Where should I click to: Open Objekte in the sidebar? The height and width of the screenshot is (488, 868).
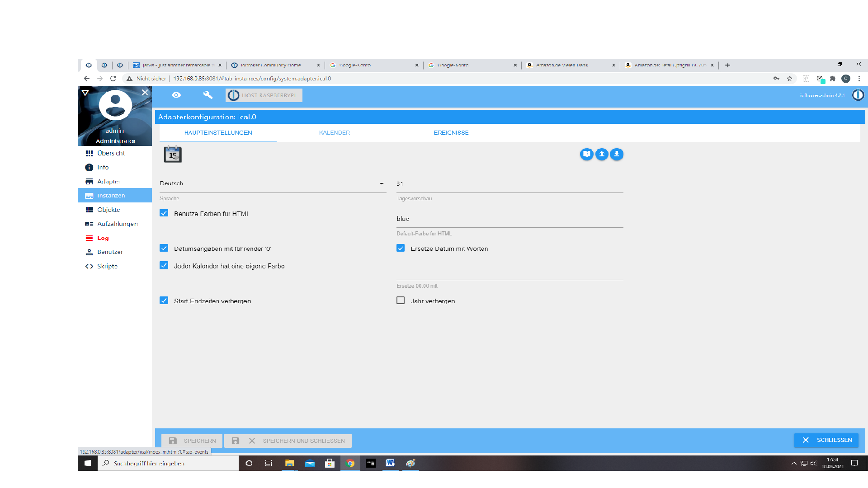click(x=108, y=210)
